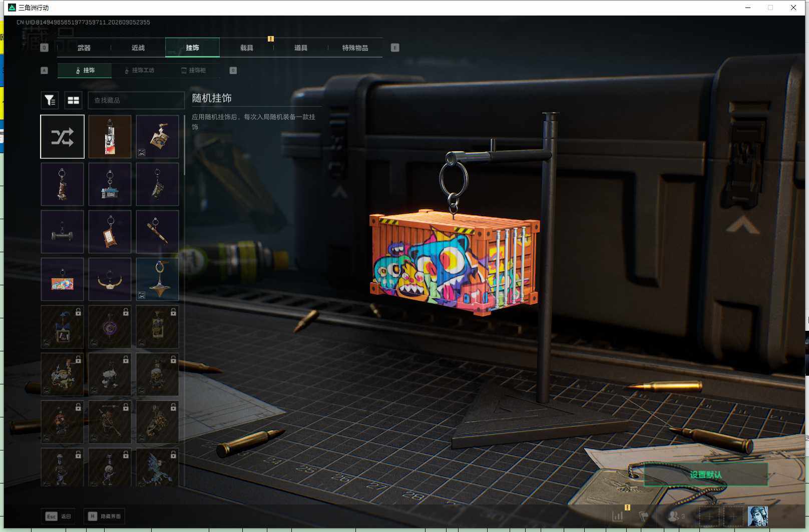Click the H 隐藏界面 hide UI button
This screenshot has height=532, width=809.
(104, 516)
